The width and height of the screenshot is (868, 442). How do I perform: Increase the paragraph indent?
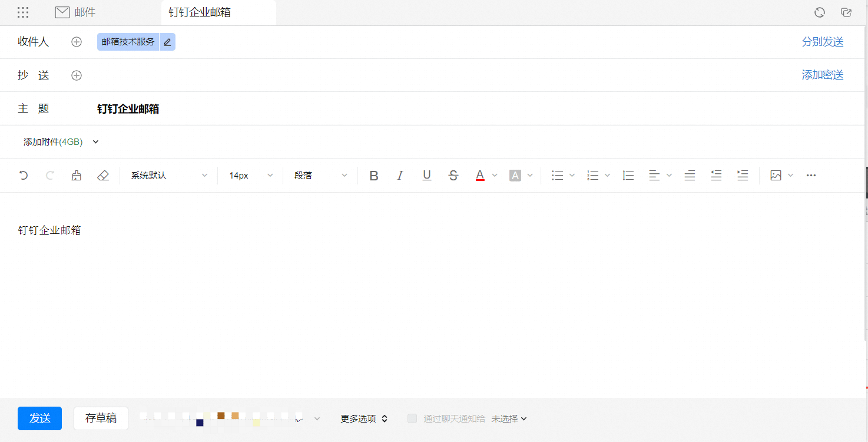[x=743, y=175]
